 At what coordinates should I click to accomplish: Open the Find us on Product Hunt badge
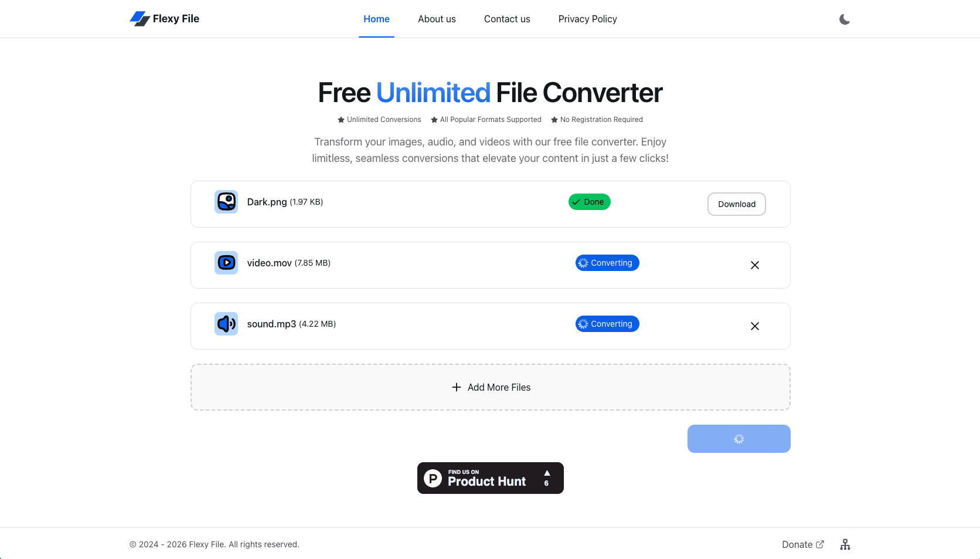coord(490,477)
